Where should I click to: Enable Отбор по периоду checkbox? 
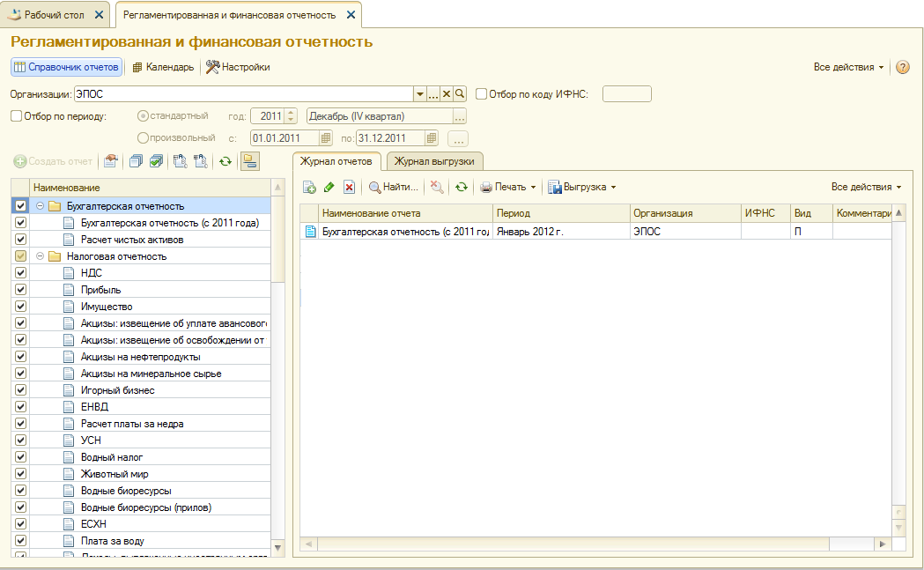pos(17,116)
